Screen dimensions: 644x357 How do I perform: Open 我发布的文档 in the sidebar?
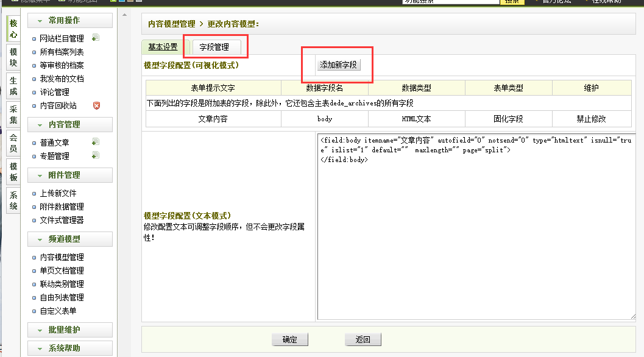pos(62,79)
